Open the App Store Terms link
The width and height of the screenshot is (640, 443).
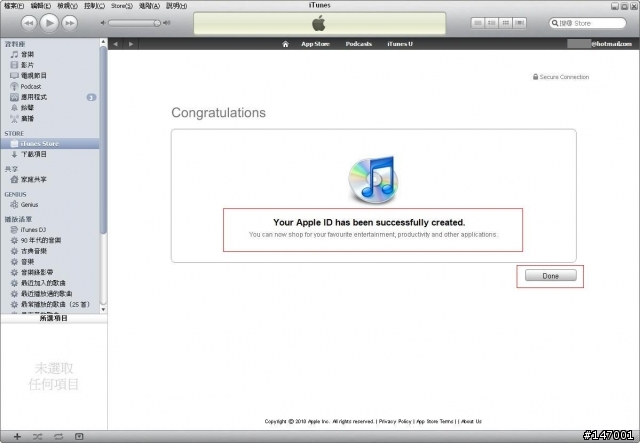(x=434, y=421)
